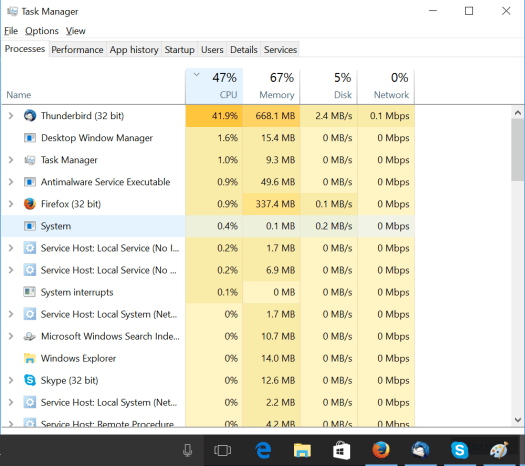Click the Microsoft Windows Search Indexer icon
The image size is (525, 466).
[x=30, y=336]
